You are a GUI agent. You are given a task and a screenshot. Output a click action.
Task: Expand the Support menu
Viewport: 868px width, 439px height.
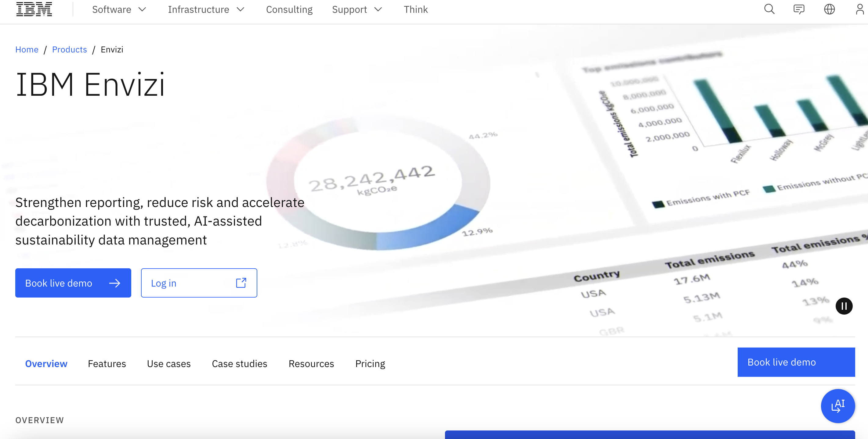(x=357, y=9)
